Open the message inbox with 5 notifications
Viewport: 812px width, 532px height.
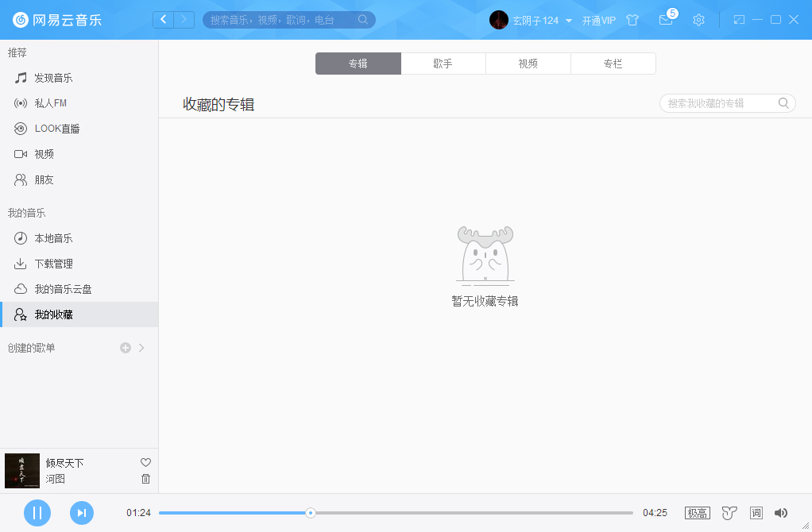click(x=666, y=20)
